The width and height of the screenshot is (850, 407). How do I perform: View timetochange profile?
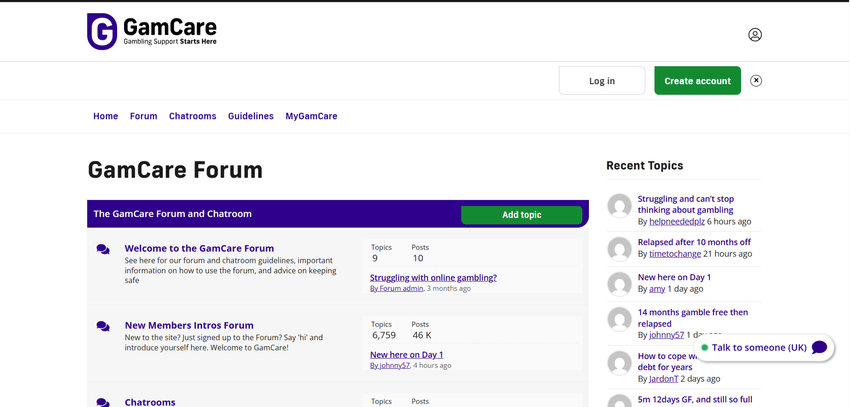(675, 254)
